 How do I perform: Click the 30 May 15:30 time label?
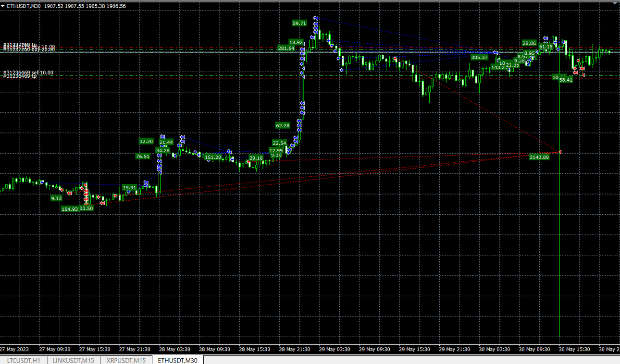click(575, 349)
